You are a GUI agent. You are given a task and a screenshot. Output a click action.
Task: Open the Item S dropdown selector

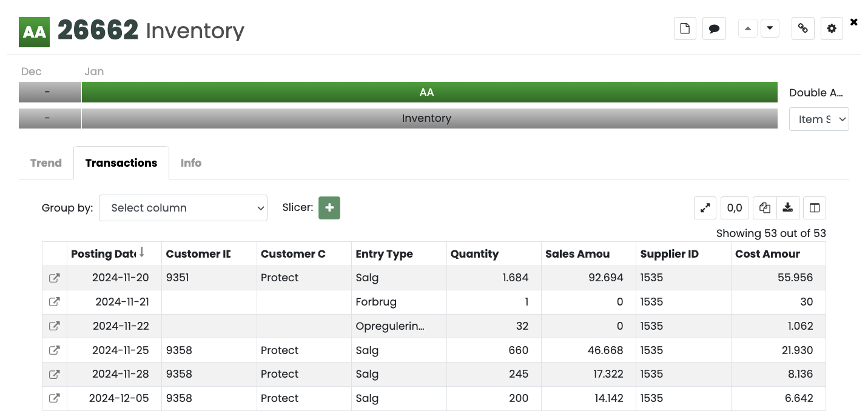pyautogui.click(x=818, y=119)
